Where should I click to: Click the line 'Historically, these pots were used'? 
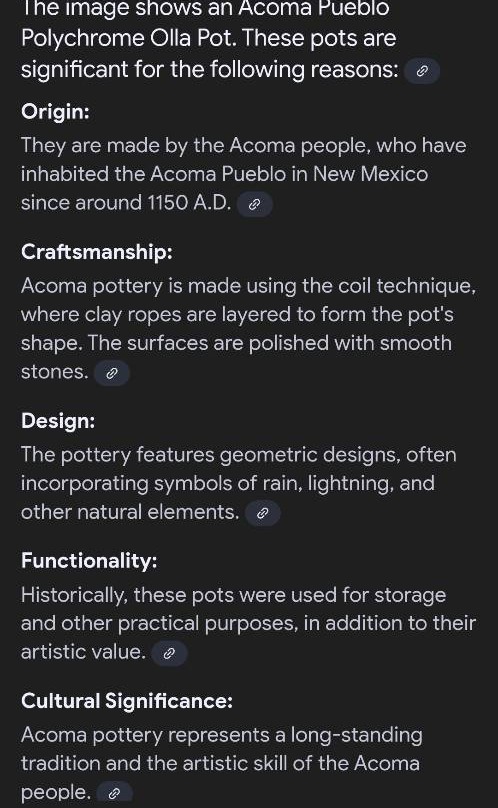tap(234, 595)
